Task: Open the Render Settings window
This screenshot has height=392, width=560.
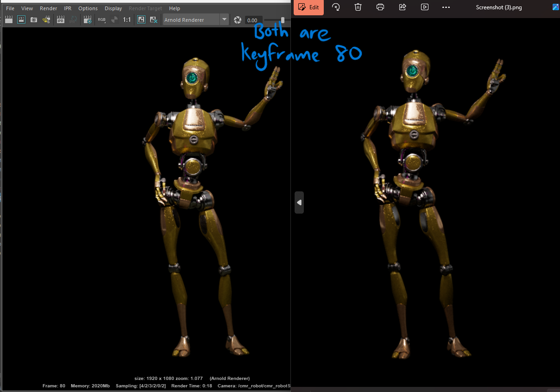Action: coord(87,19)
